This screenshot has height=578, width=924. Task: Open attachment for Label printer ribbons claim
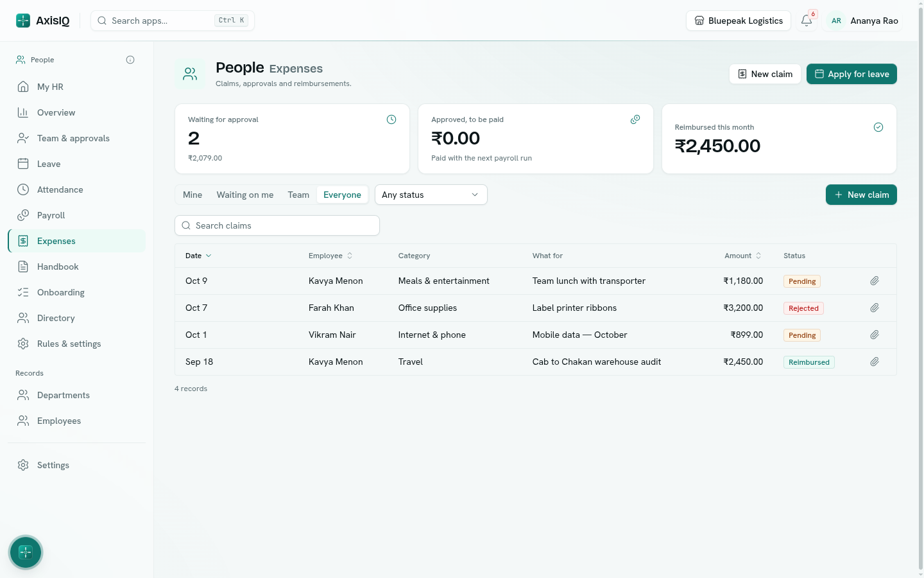875,308
